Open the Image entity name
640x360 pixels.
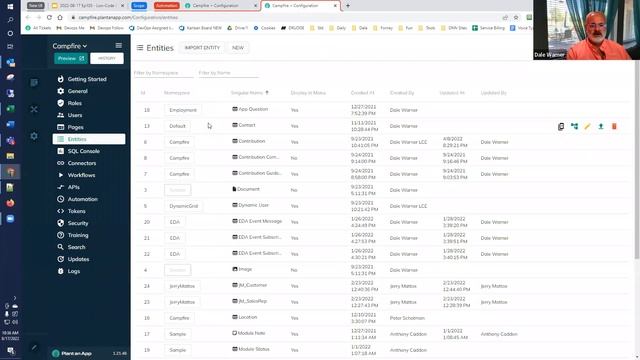pyautogui.click(x=245, y=269)
